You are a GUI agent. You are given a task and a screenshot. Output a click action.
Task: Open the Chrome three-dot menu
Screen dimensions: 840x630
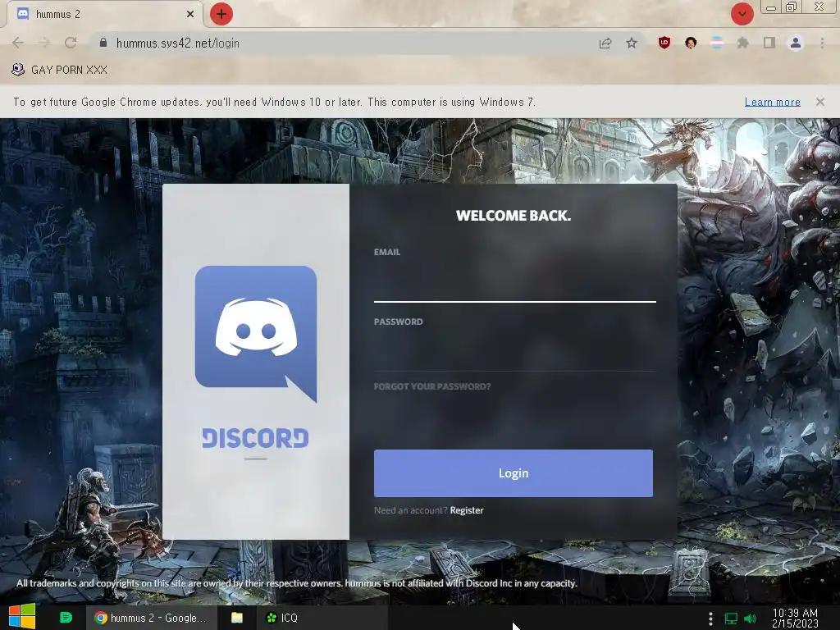(x=822, y=43)
